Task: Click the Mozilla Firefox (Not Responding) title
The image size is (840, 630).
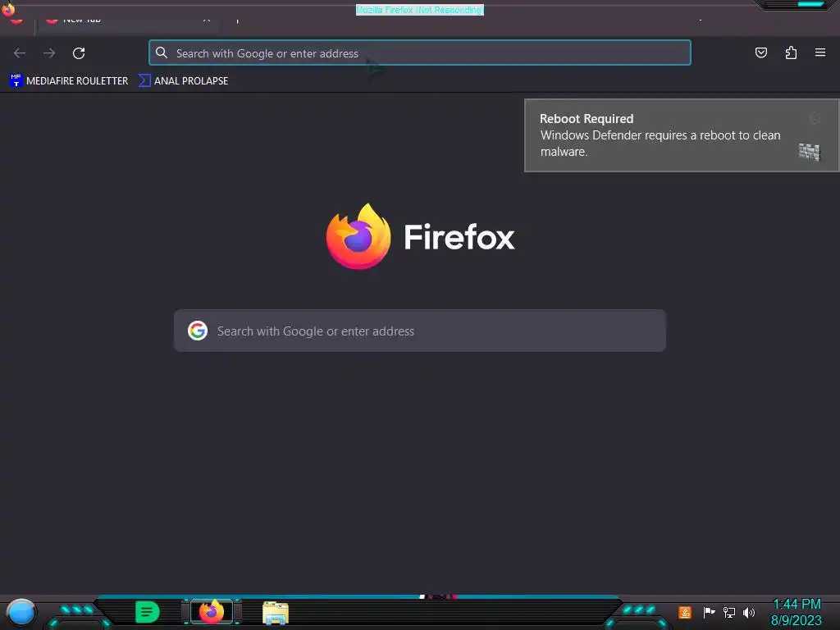Action: coord(420,10)
